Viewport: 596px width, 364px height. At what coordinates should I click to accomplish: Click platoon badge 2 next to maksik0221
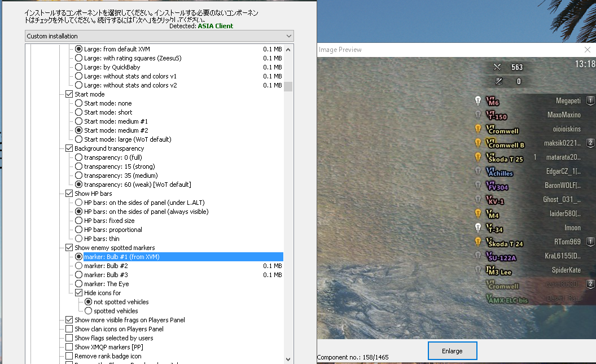coord(590,143)
